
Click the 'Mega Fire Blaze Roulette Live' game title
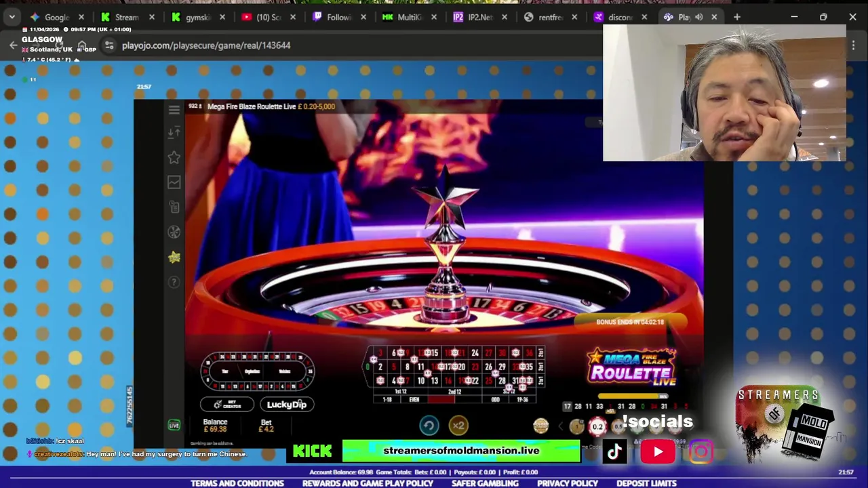252,106
